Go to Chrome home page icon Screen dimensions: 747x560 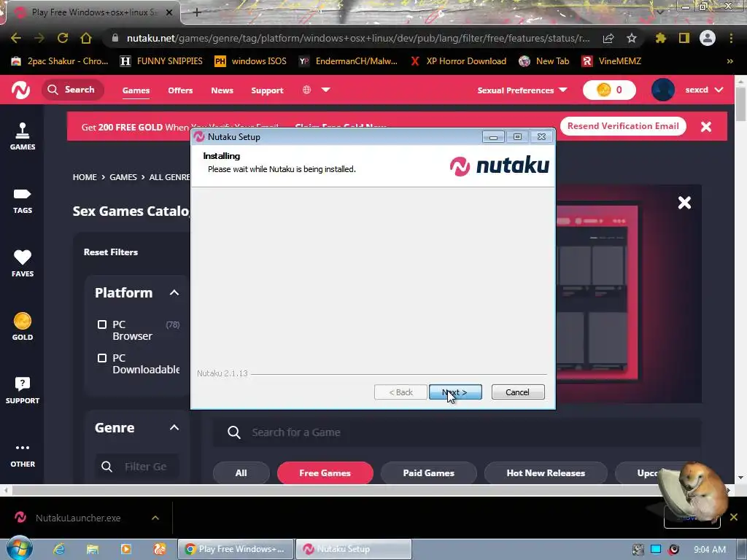(86, 38)
